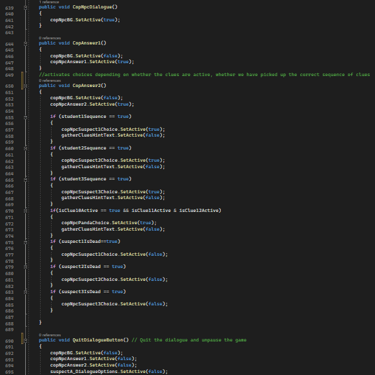Collapse the isClue10Active if block
The width and height of the screenshot is (375, 375).
coord(25,211)
